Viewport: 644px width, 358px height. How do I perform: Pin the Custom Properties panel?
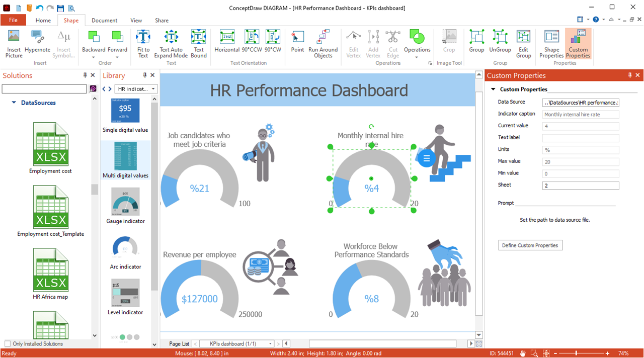[630, 75]
